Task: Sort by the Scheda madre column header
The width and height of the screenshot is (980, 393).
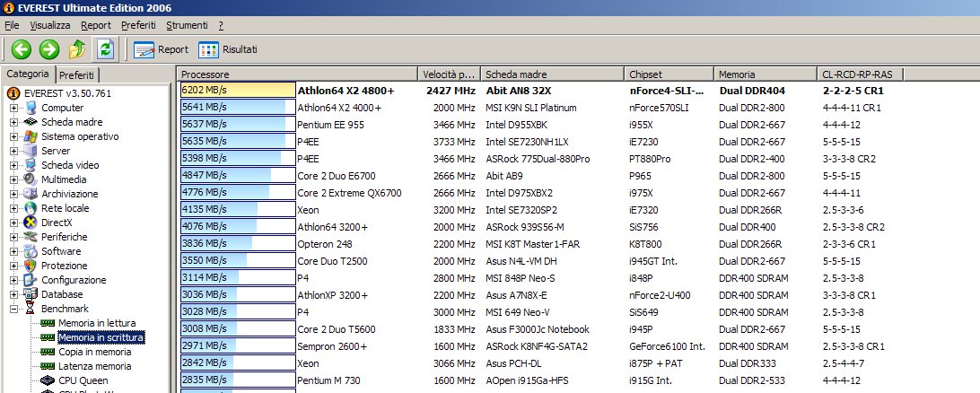Action: 553,74
